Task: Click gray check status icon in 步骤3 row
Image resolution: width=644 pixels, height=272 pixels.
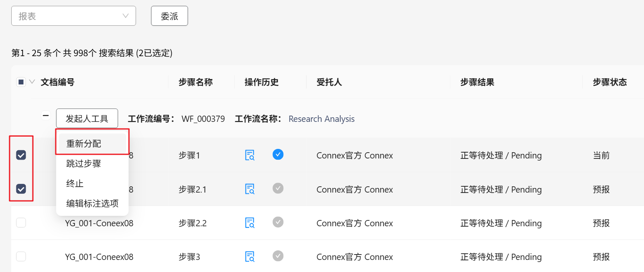Action: click(x=278, y=256)
